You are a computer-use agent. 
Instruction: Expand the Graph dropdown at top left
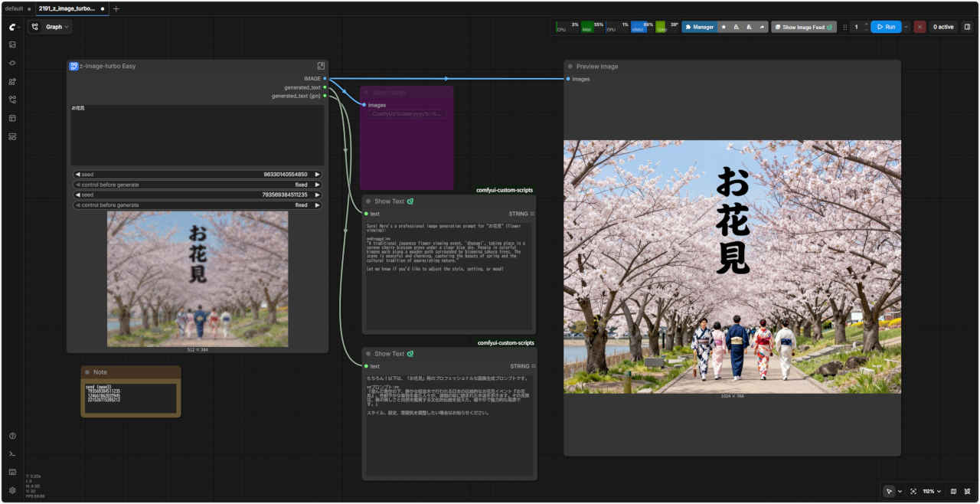(x=50, y=27)
